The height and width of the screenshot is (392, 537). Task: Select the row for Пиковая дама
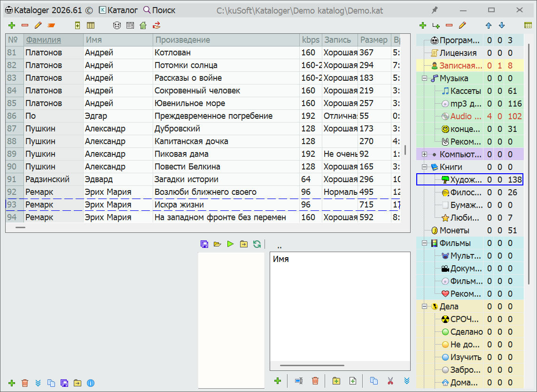(x=181, y=154)
